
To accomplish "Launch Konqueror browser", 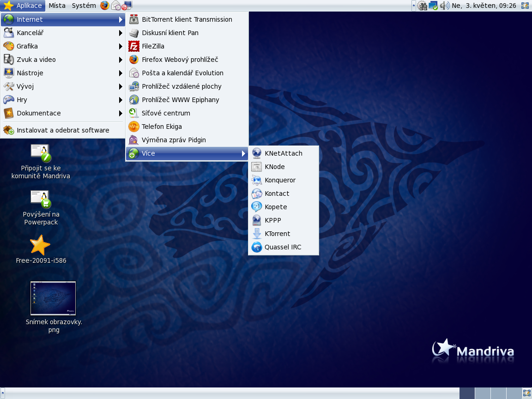I will tap(284, 180).
